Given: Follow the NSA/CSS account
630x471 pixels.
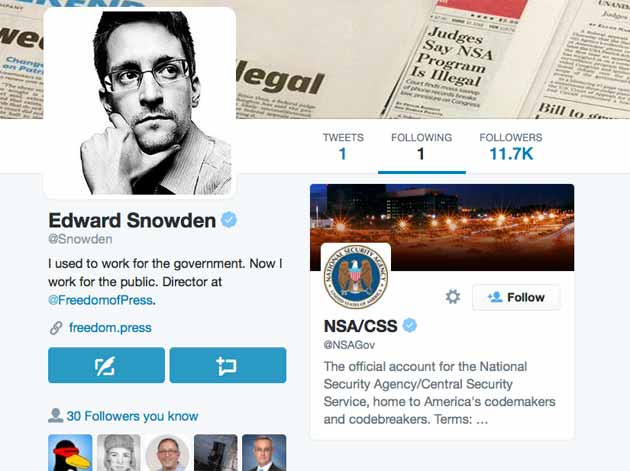Looking at the screenshot, I should point(516,297).
